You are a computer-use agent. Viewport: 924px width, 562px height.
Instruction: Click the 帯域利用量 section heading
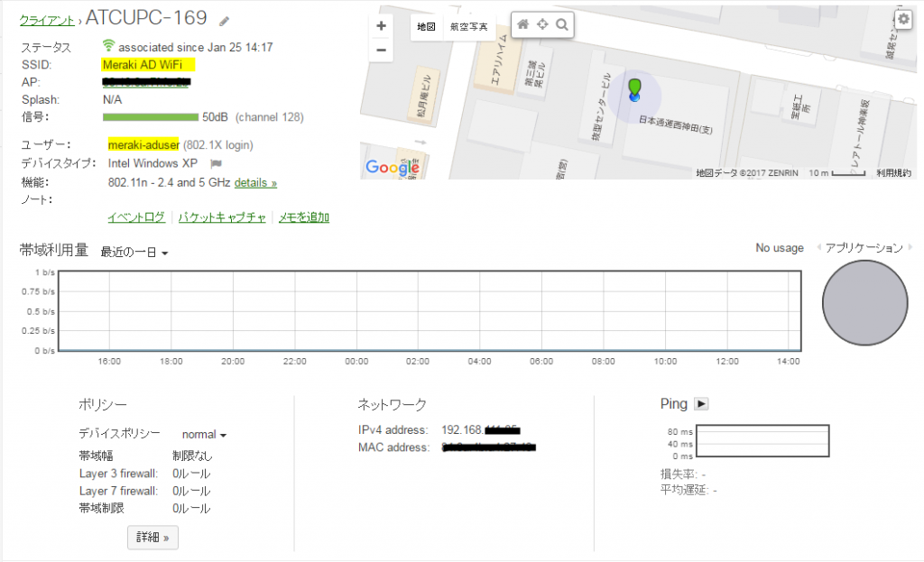[53, 251]
